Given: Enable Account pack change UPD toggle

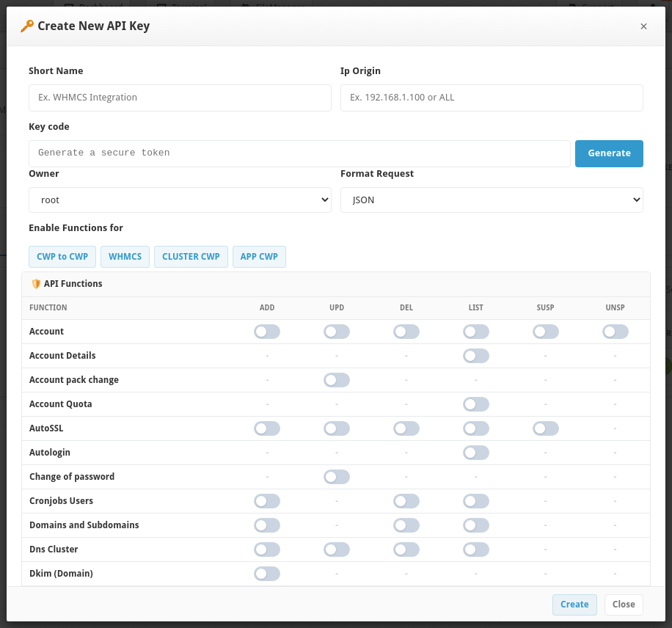Looking at the screenshot, I should tap(337, 380).
